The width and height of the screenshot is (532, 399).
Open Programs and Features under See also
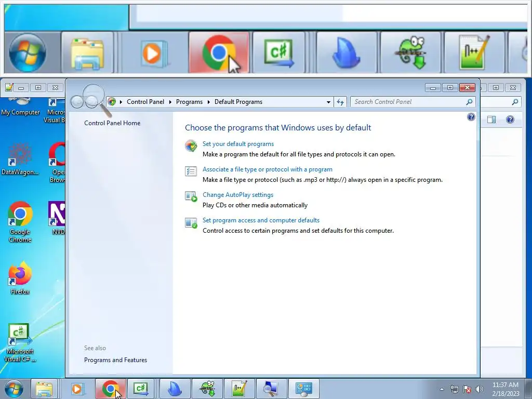coord(116,360)
